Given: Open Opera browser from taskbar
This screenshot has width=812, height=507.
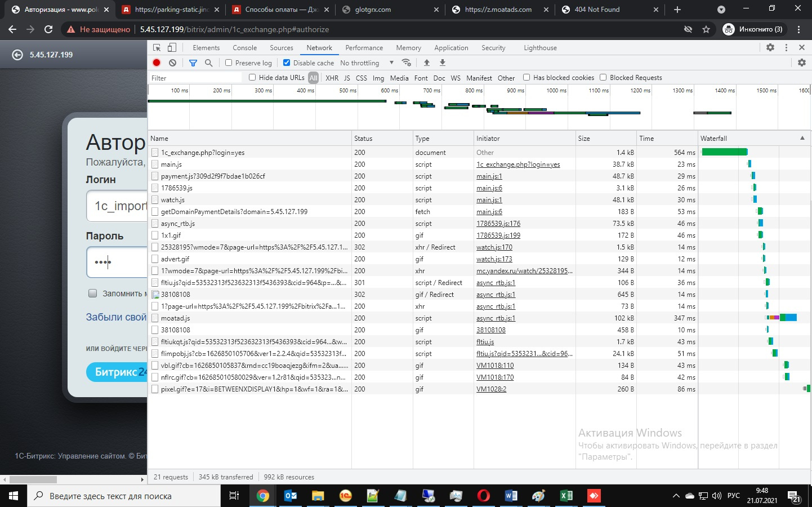Looking at the screenshot, I should 484,496.
